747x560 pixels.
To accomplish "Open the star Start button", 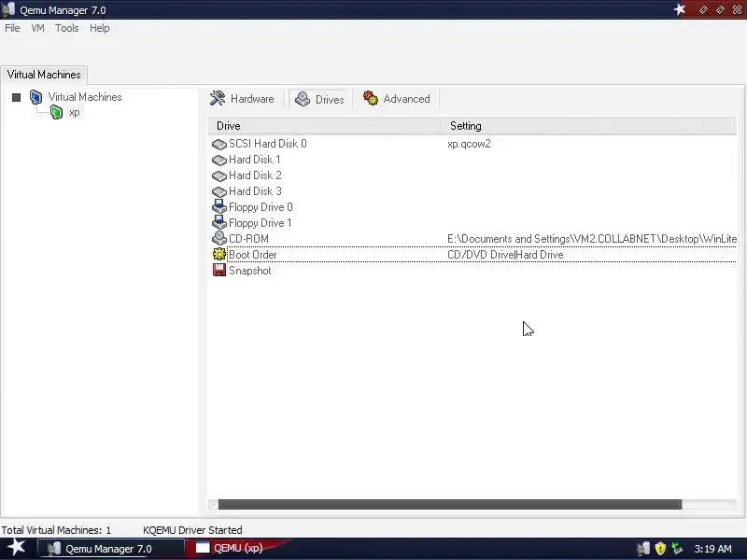I will [16, 548].
